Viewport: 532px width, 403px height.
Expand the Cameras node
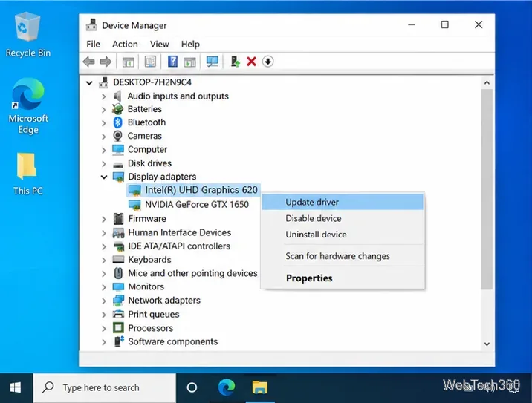[x=104, y=137]
